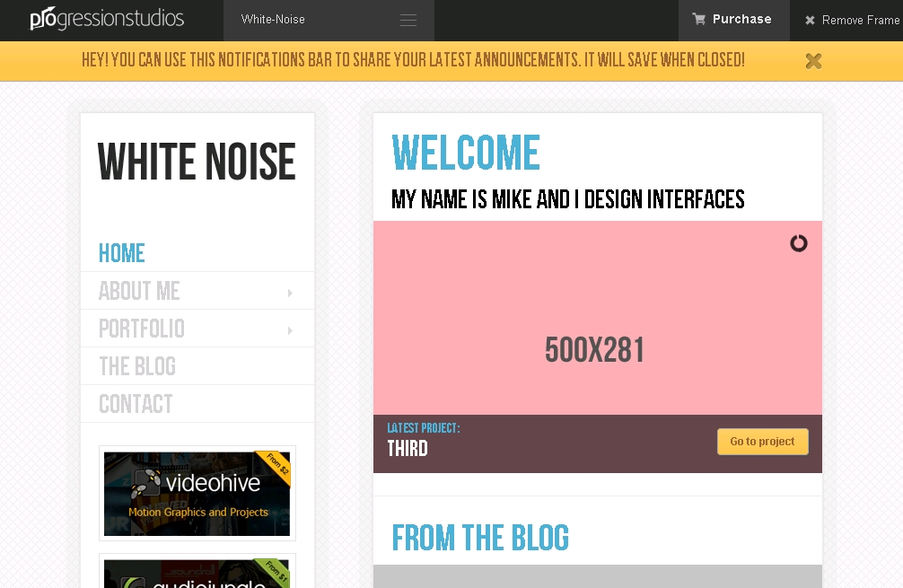Expand the Portfolio submenu arrow
The height and width of the screenshot is (588, 903).
(x=289, y=330)
